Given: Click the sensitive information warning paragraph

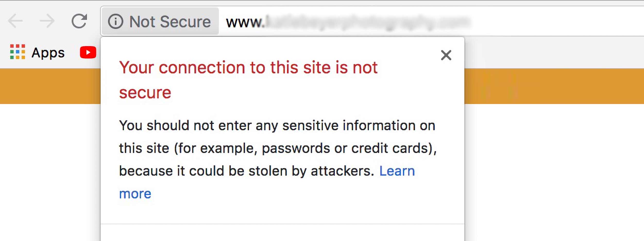Looking at the screenshot, I should click(x=278, y=159).
